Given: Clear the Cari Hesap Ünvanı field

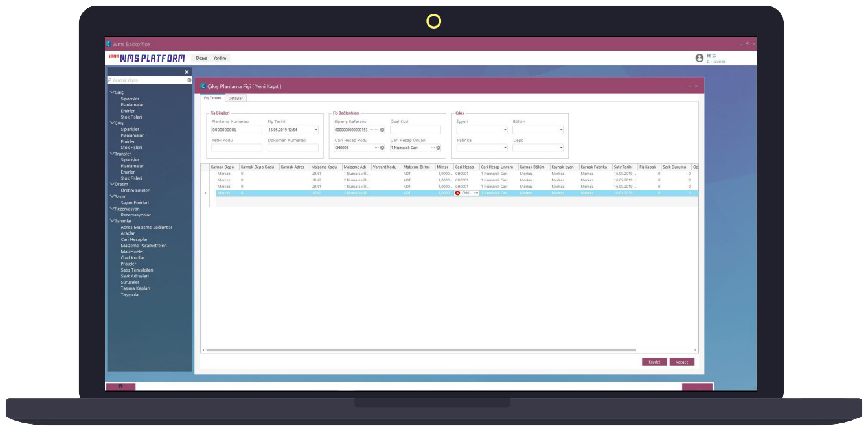Looking at the screenshot, I should click(438, 148).
